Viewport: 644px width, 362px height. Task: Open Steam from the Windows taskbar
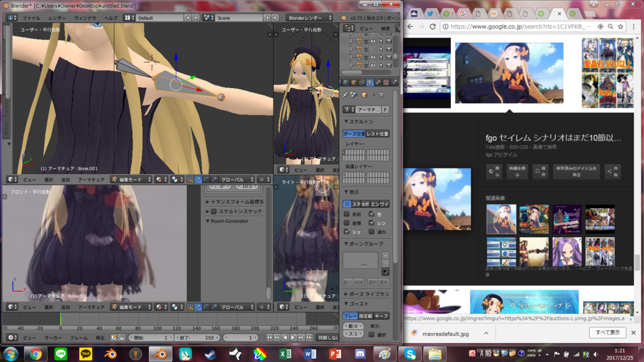210,354
